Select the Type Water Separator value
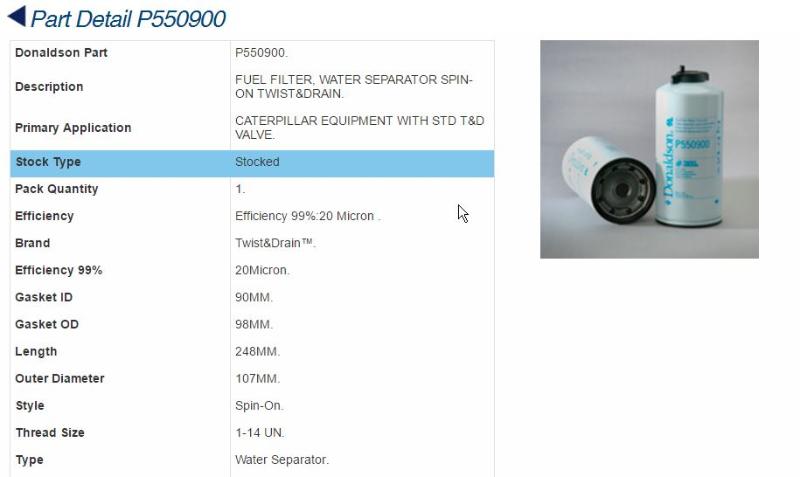800x477 pixels. [282, 460]
